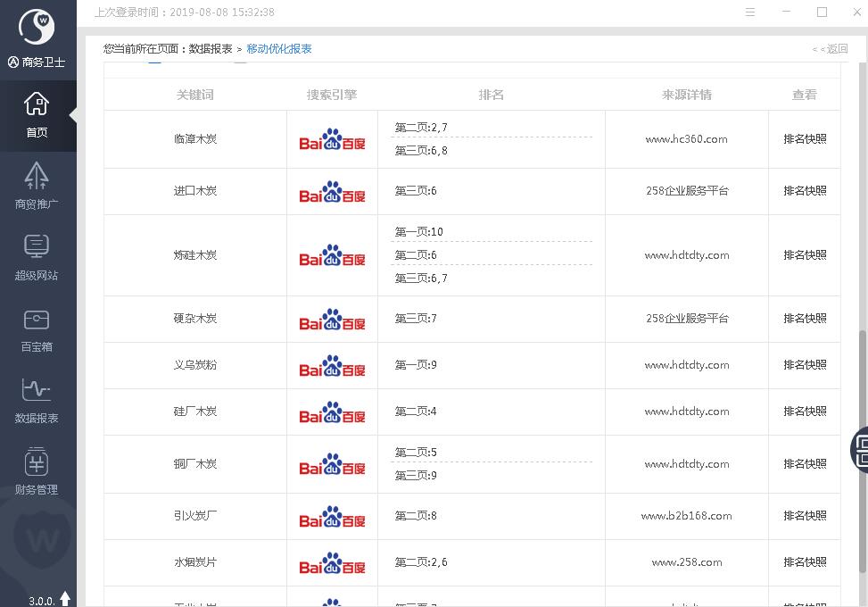Click the 返回 back link
This screenshot has height=607, width=868.
(x=830, y=49)
